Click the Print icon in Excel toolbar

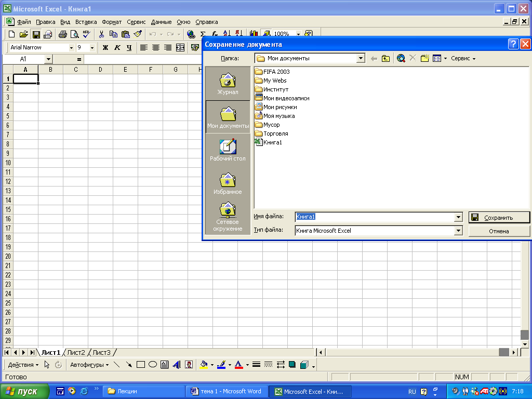[x=62, y=34]
